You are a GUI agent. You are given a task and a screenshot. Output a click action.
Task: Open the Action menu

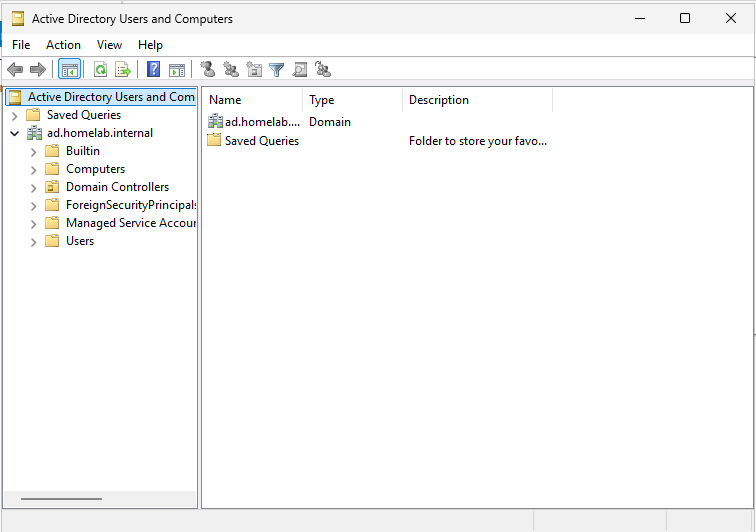[x=63, y=45]
